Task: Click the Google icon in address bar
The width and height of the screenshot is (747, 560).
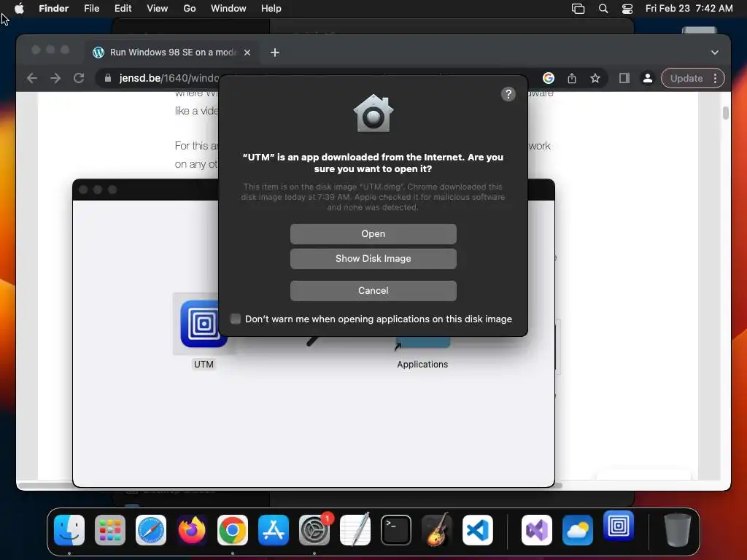Action: (x=549, y=78)
